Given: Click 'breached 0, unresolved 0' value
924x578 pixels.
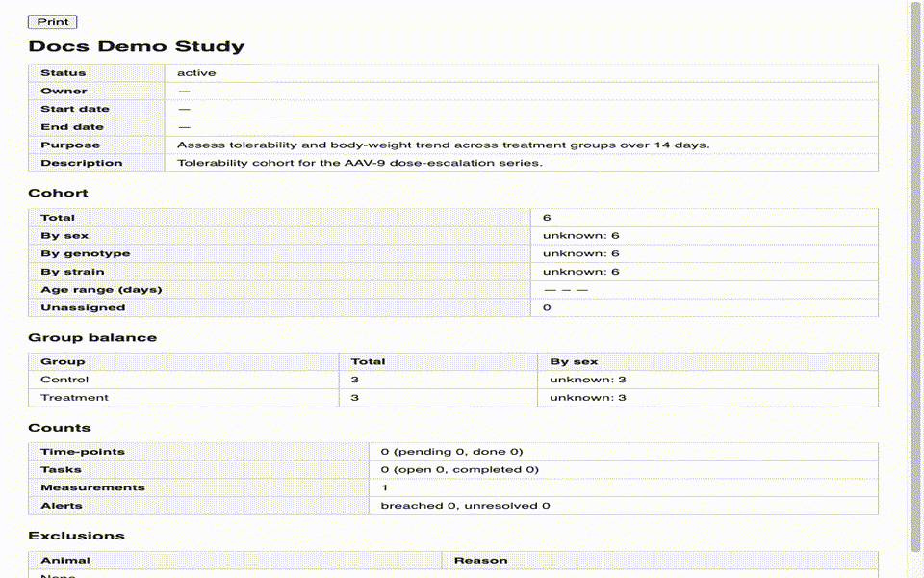Looking at the screenshot, I should pyautogui.click(x=465, y=506).
